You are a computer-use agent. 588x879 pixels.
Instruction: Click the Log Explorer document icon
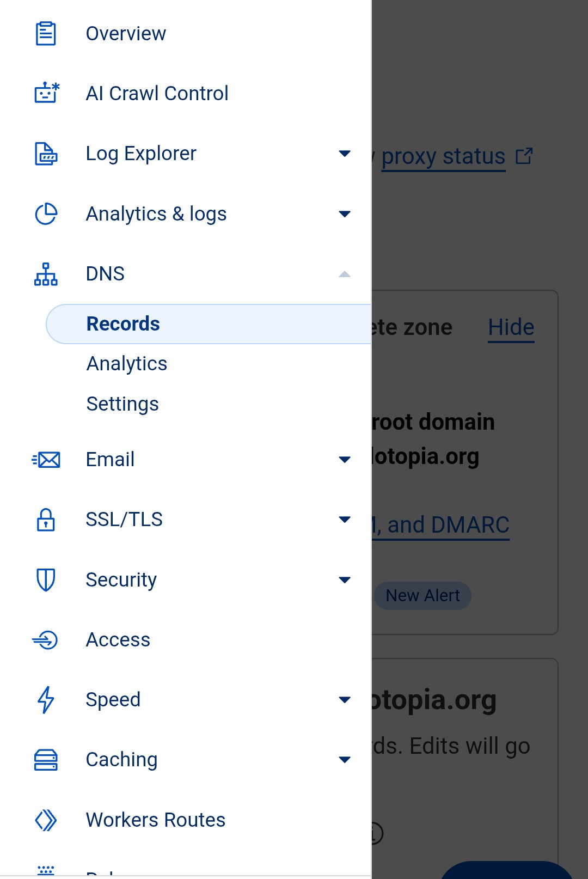point(46,154)
